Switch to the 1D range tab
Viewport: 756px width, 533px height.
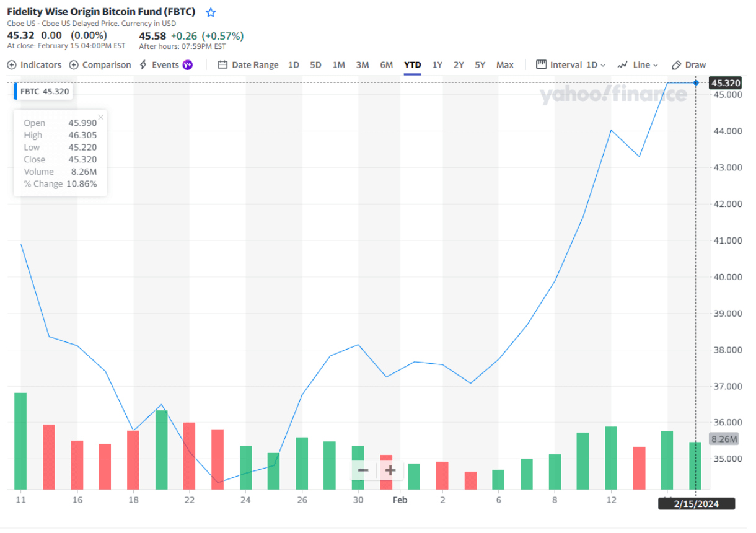294,65
